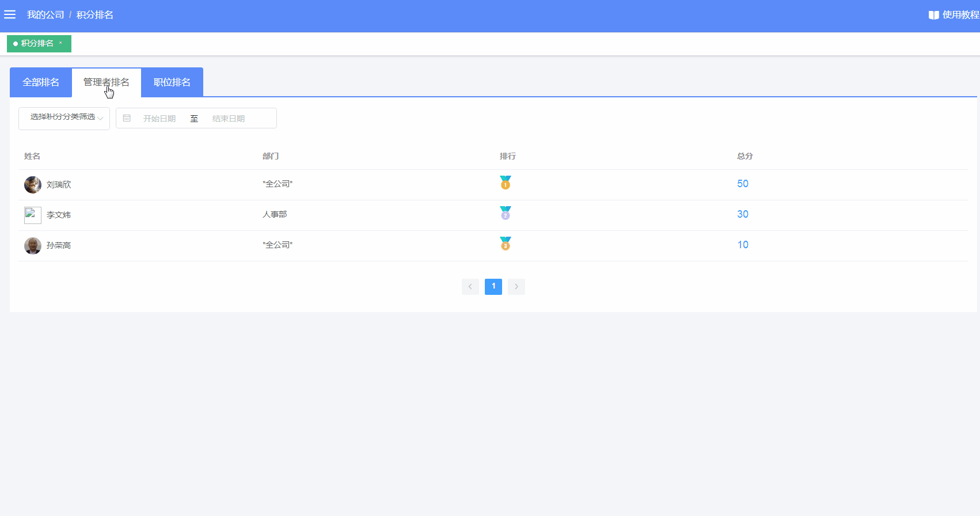Close the 积分排名 page tag
This screenshot has width=980, height=516.
[x=60, y=43]
